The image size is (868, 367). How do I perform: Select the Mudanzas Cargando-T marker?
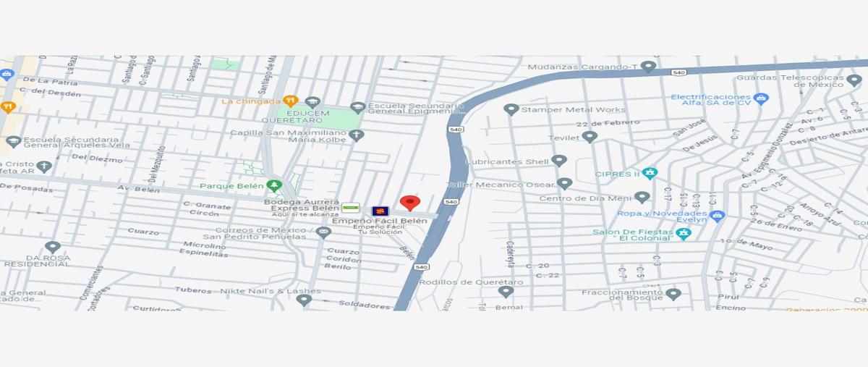(649, 67)
